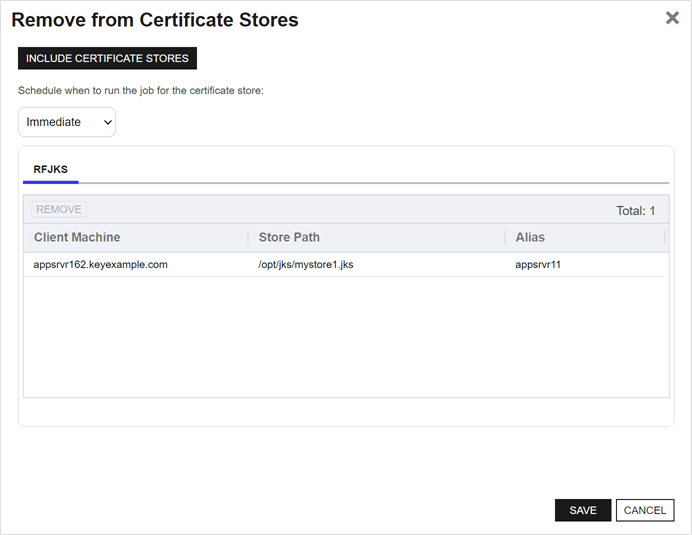Open the Immediate schedule dropdown
The height and width of the screenshot is (535, 692).
67,122
